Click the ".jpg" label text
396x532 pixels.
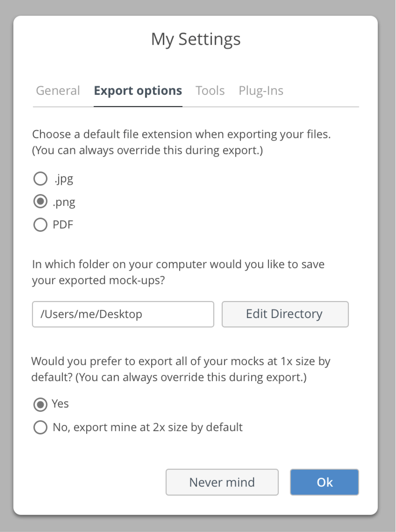[x=64, y=179]
